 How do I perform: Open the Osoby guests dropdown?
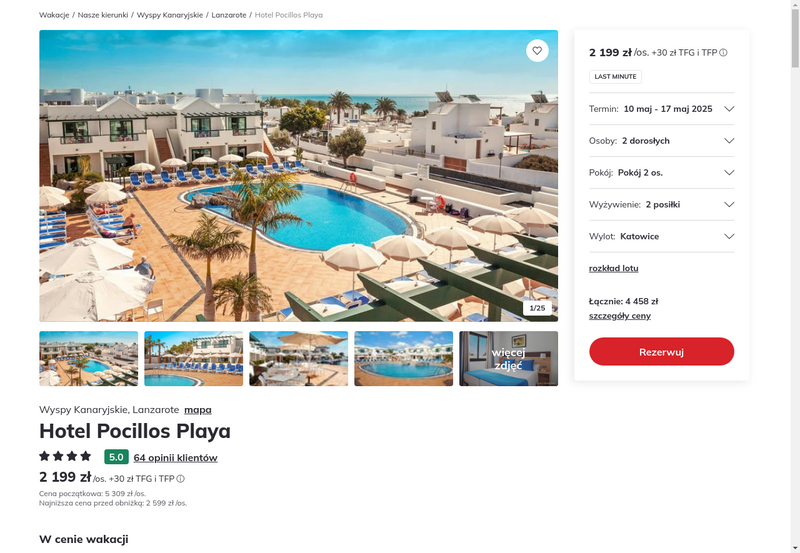coord(661,141)
